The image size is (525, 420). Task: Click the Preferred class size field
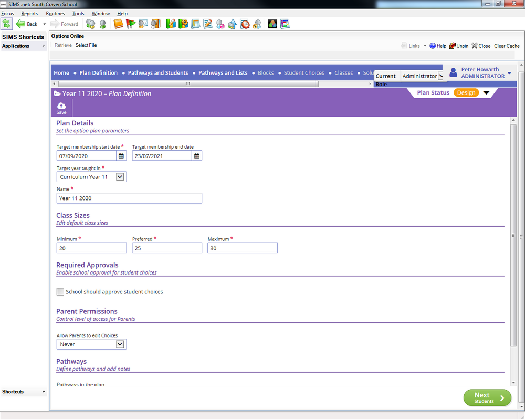167,248
